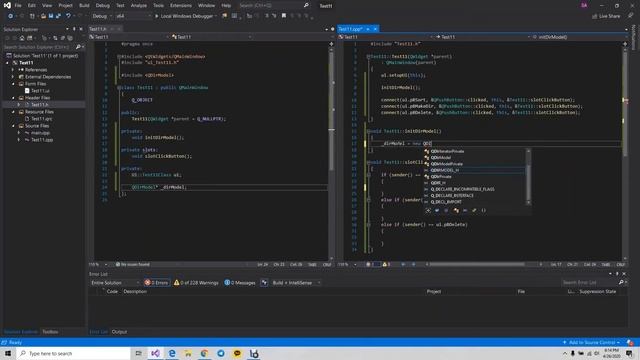Pin the Solution Explorer panel
The image size is (640, 360).
(74, 29)
